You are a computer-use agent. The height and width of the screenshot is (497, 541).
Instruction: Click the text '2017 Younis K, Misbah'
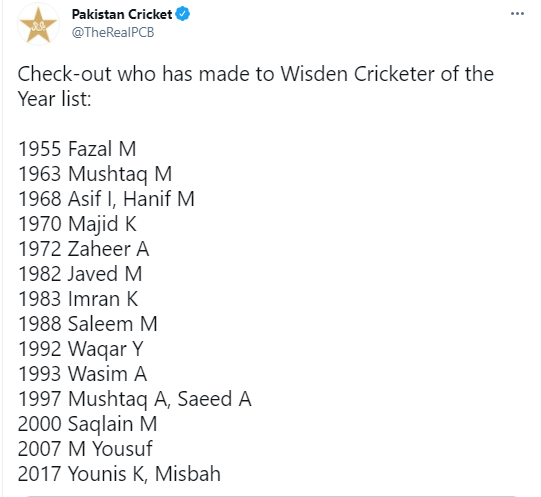click(119, 474)
